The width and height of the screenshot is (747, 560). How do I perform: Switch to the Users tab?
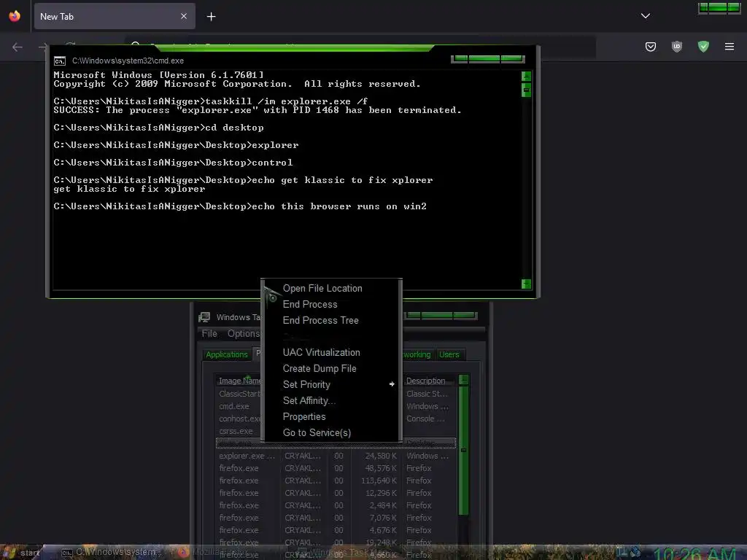coord(449,355)
